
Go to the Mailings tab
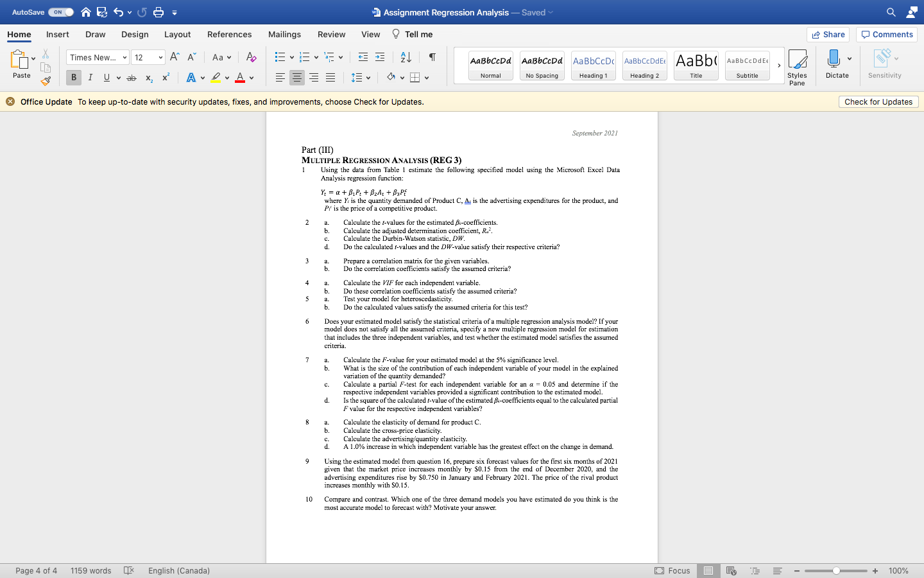pyautogui.click(x=284, y=35)
